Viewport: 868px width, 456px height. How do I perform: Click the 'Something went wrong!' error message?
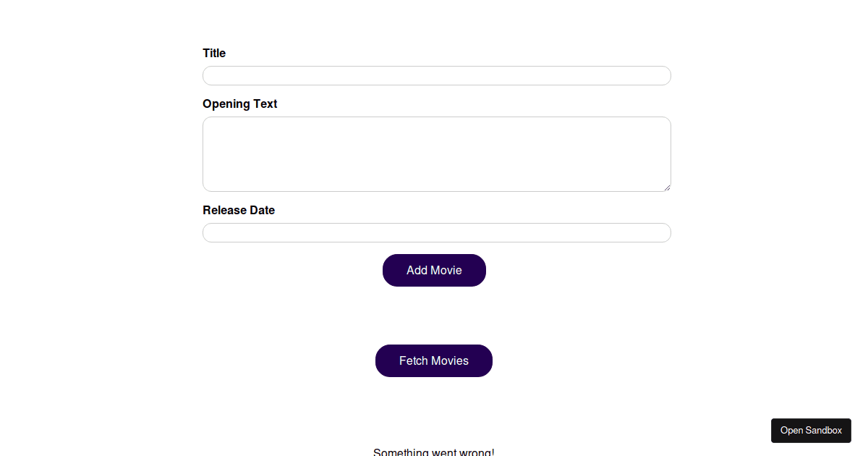point(434,452)
